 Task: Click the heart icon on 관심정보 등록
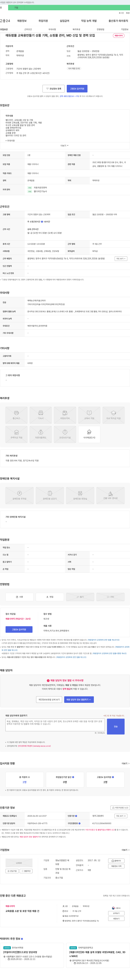48,89
